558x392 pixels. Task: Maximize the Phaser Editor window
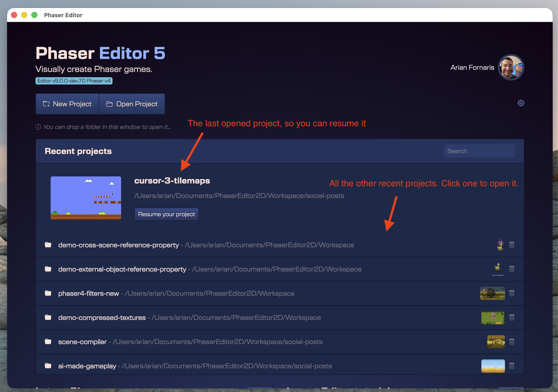point(35,15)
